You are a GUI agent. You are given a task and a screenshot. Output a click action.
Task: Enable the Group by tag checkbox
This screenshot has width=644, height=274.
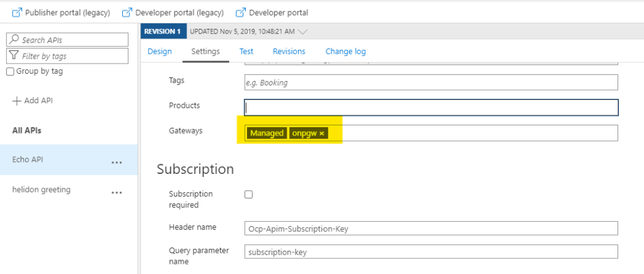(x=10, y=72)
